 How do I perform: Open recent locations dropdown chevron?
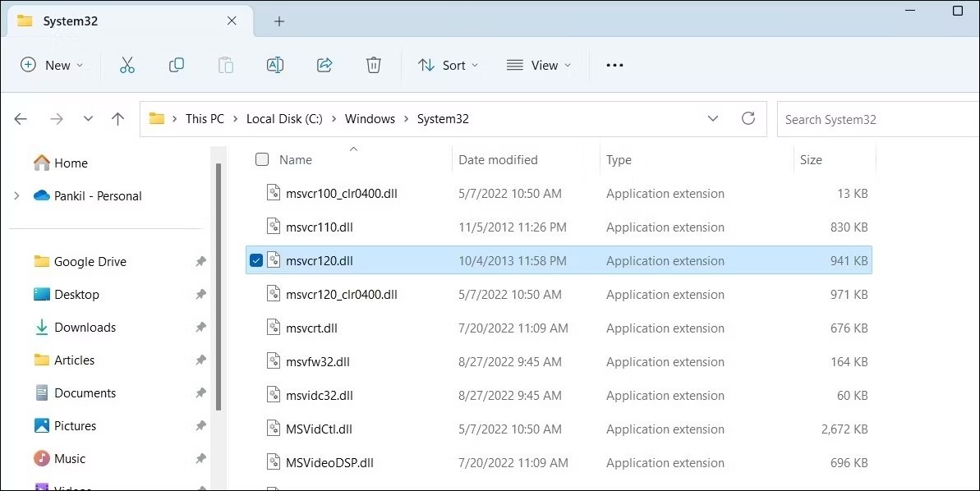pos(88,119)
